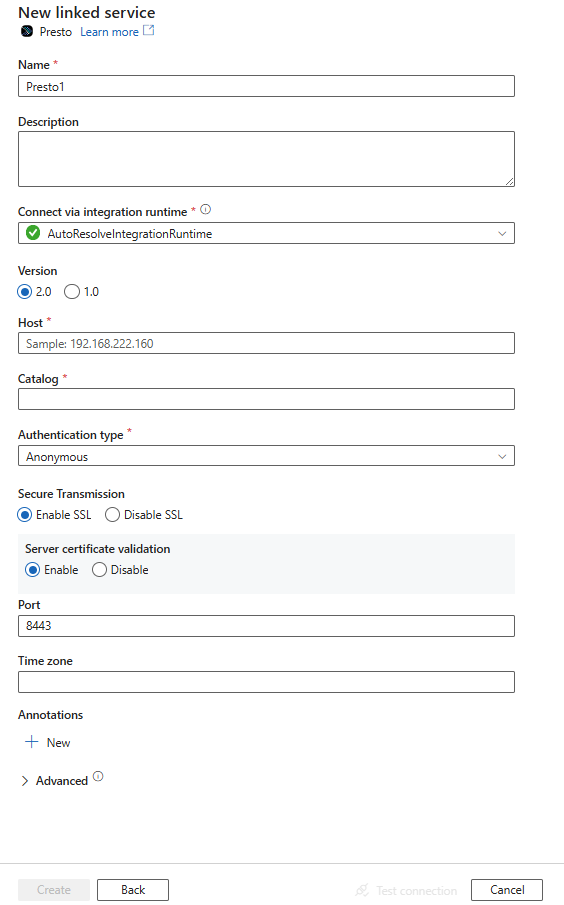Select version 1.0 radio button
This screenshot has width=564, height=905.
click(72, 291)
